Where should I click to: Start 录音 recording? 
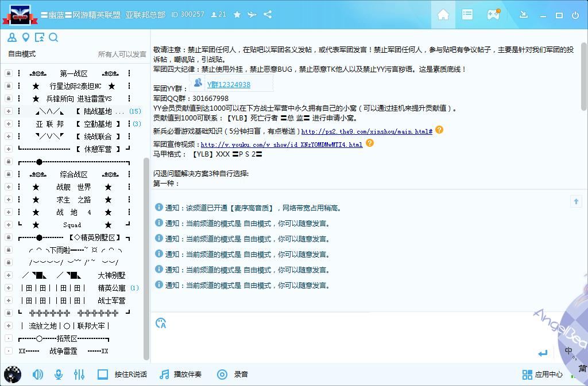pyautogui.click(x=233, y=375)
